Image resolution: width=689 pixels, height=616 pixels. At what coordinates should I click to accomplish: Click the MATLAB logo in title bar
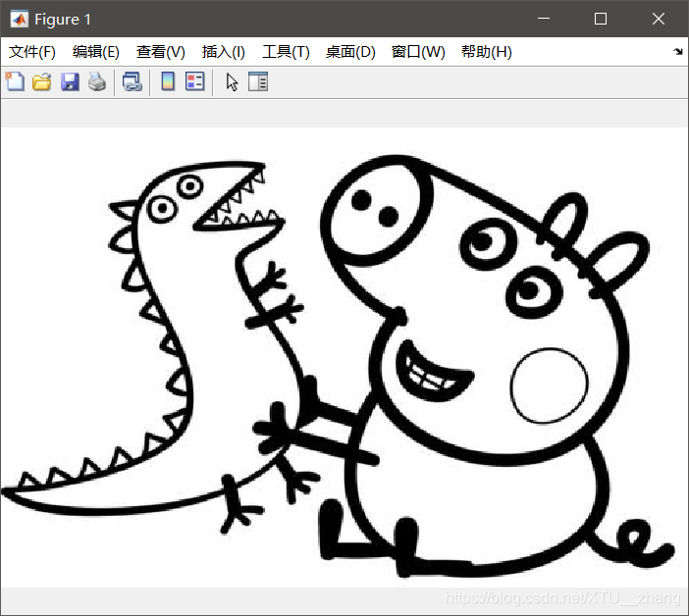(x=19, y=19)
